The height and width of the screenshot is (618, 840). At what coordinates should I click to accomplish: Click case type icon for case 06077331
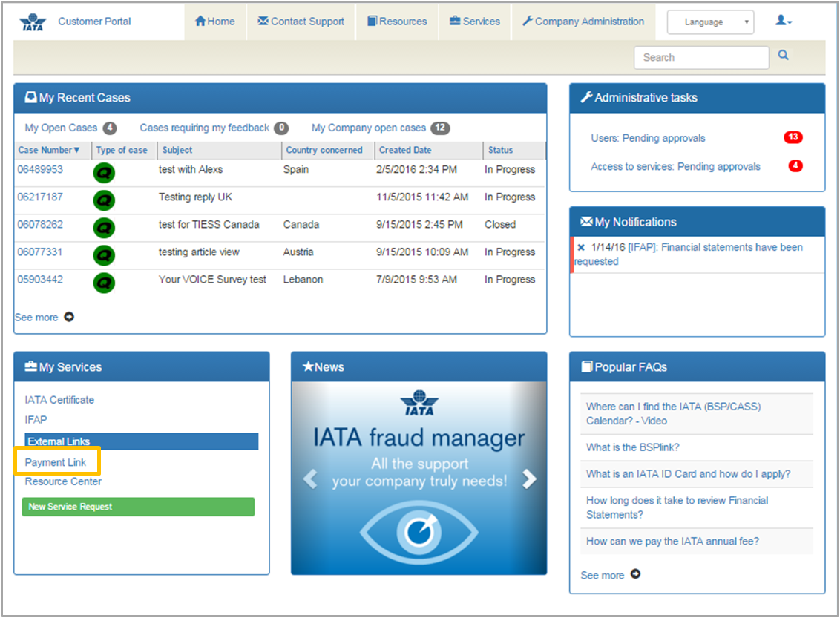click(104, 255)
